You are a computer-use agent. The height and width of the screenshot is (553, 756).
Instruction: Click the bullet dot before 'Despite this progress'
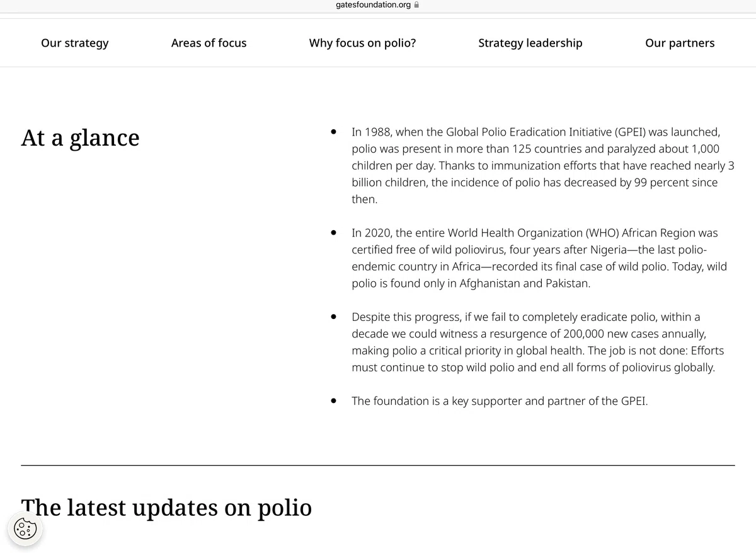coord(333,317)
